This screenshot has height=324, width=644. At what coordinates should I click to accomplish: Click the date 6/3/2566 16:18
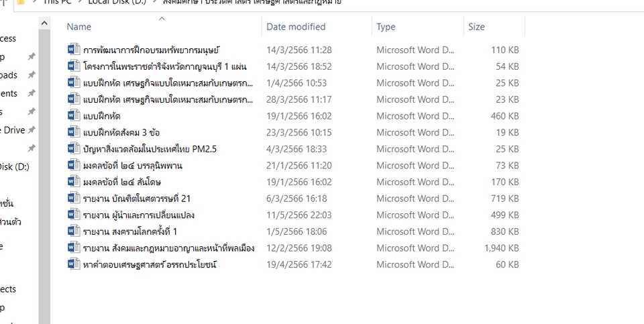[297, 199]
